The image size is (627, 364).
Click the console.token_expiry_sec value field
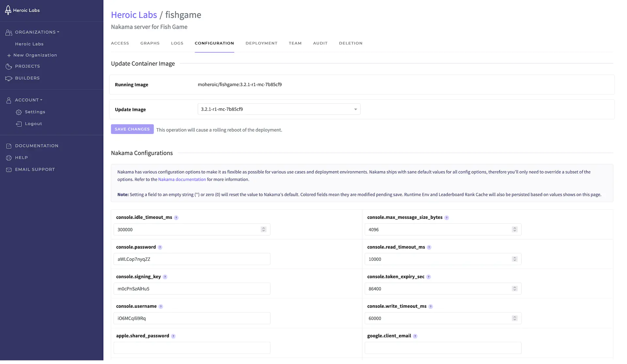pyautogui.click(x=443, y=289)
